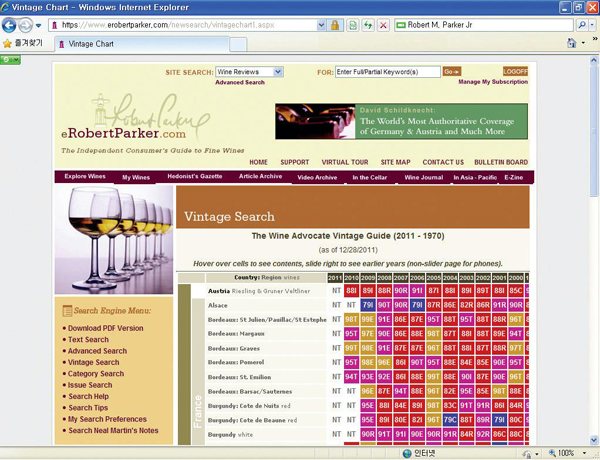Open Favorites via the star icon
This screenshot has width=600, height=460.
point(7,43)
